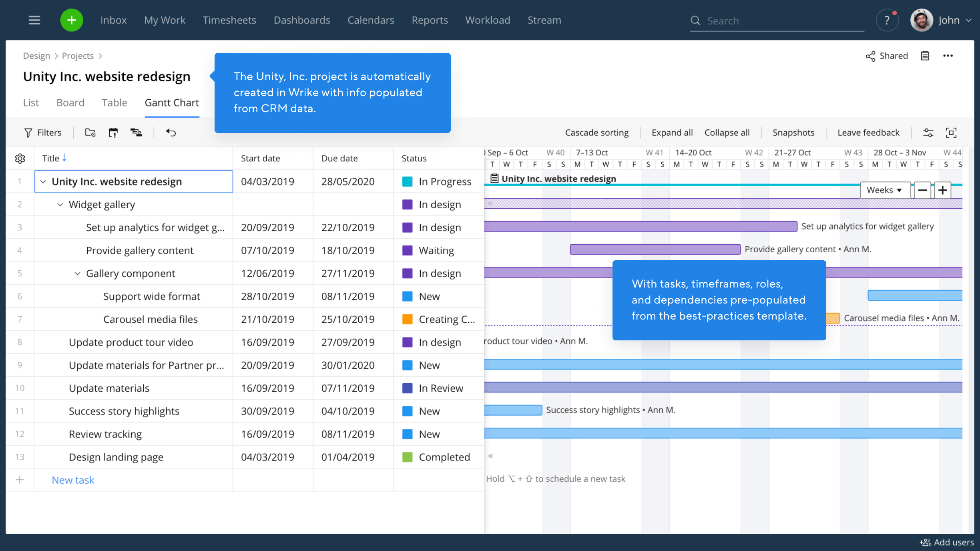This screenshot has height=551, width=980.
Task: Click the plus icon beside New task
Action: tap(20, 480)
